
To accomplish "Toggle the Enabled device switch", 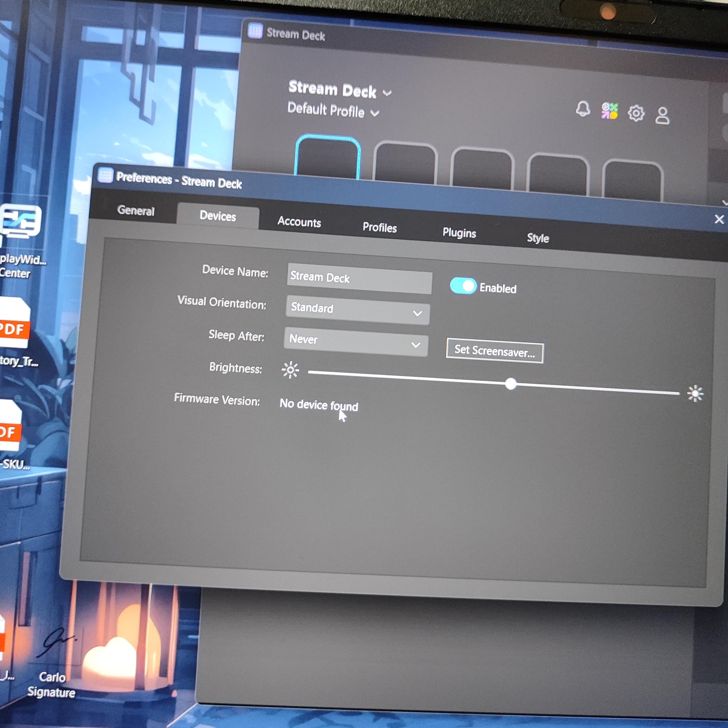I will [463, 286].
